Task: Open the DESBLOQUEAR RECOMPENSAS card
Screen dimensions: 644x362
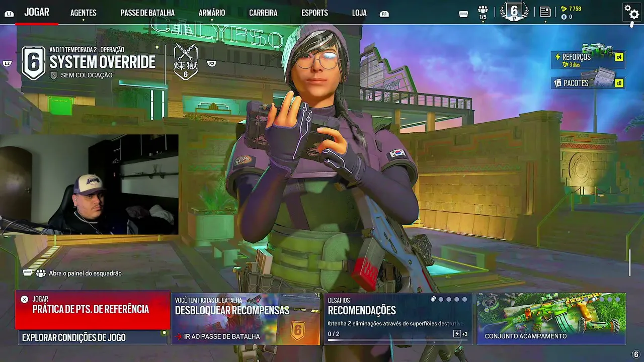Action: click(x=246, y=319)
